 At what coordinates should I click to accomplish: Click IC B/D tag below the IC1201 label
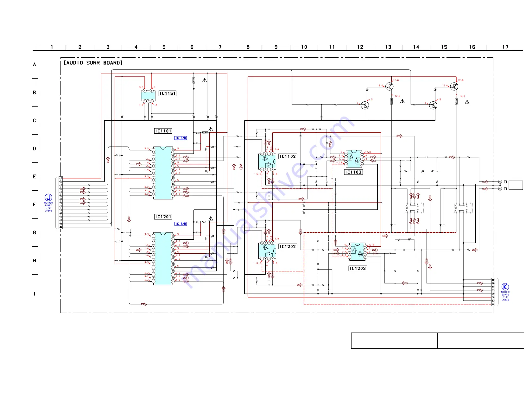tap(181, 224)
